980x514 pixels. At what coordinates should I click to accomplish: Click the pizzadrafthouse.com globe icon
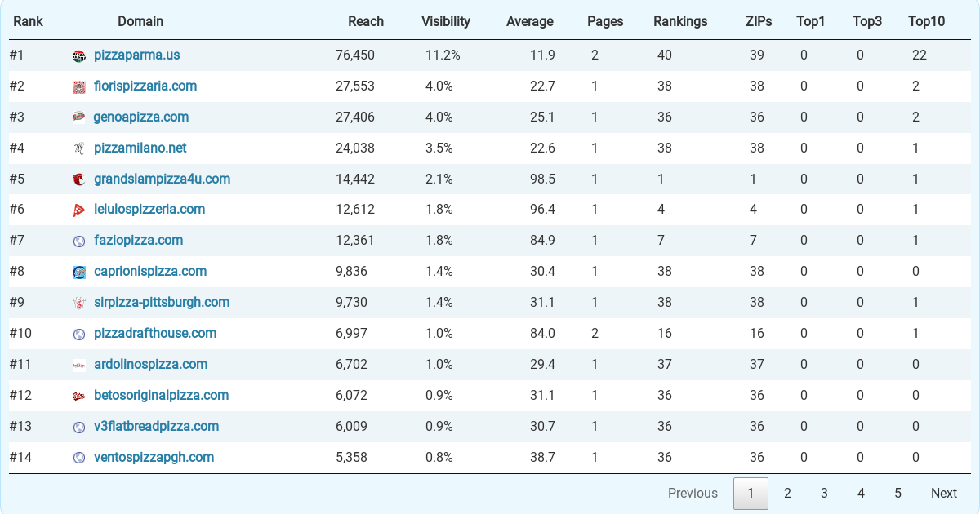[79, 334]
